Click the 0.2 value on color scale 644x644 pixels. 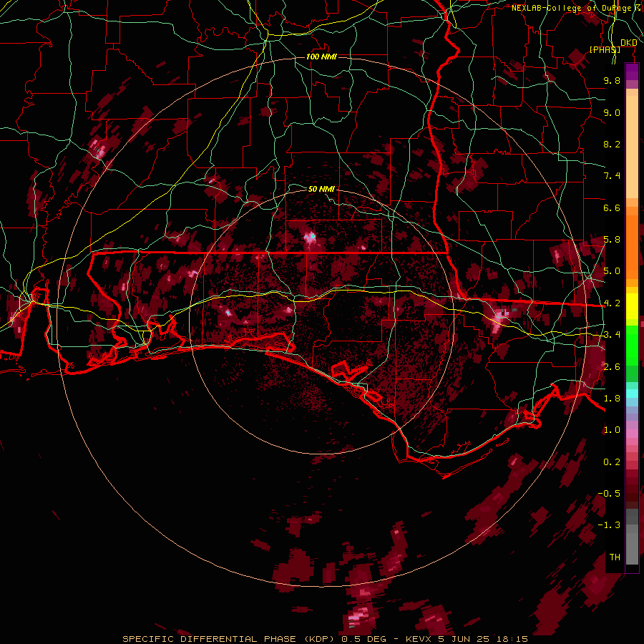[x=612, y=462]
